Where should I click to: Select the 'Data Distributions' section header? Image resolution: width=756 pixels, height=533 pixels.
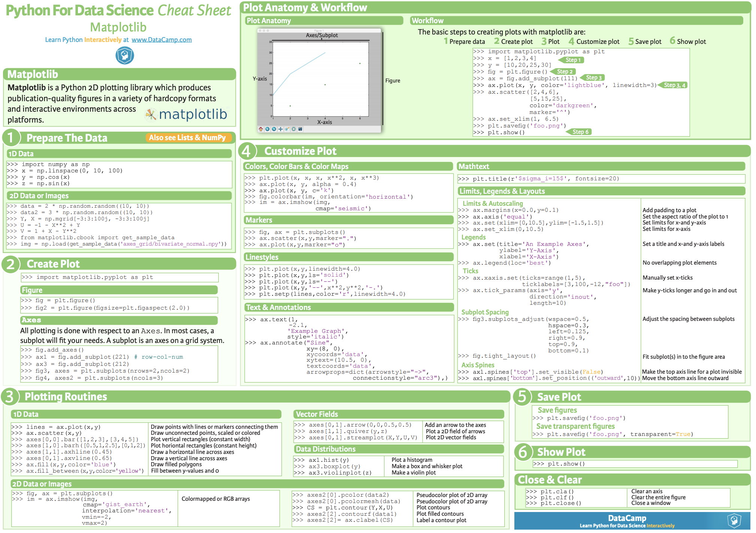coord(399,449)
